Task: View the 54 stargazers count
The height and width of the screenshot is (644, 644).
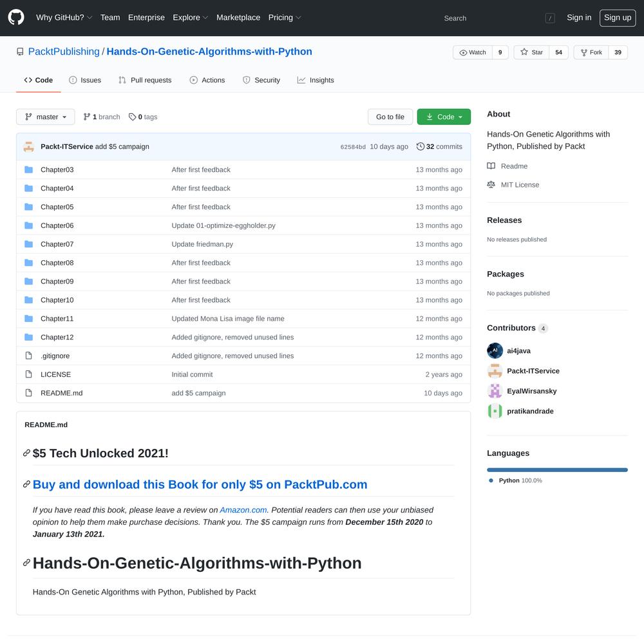Action: click(558, 53)
